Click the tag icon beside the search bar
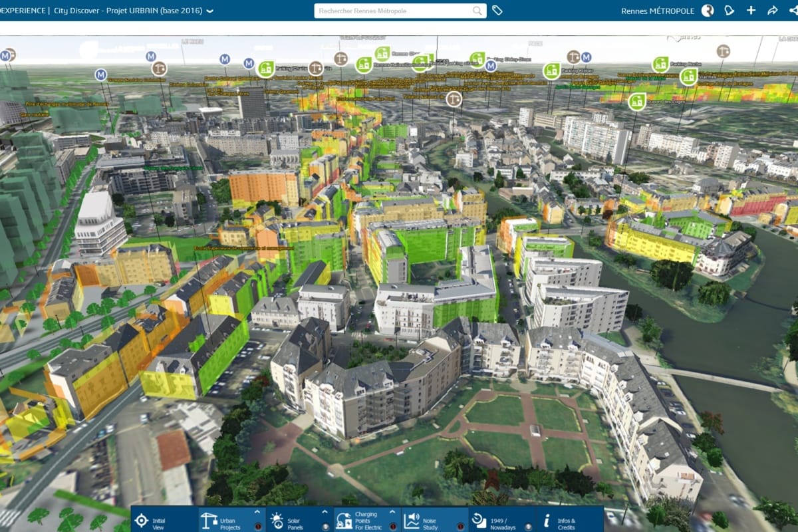The width and height of the screenshot is (798, 532). coord(496,11)
